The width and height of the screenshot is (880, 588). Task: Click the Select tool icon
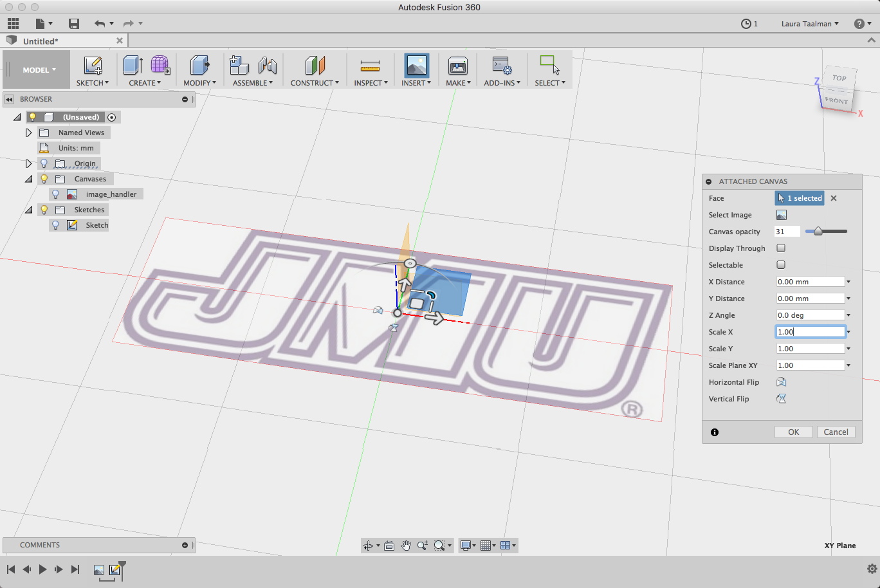pyautogui.click(x=549, y=65)
